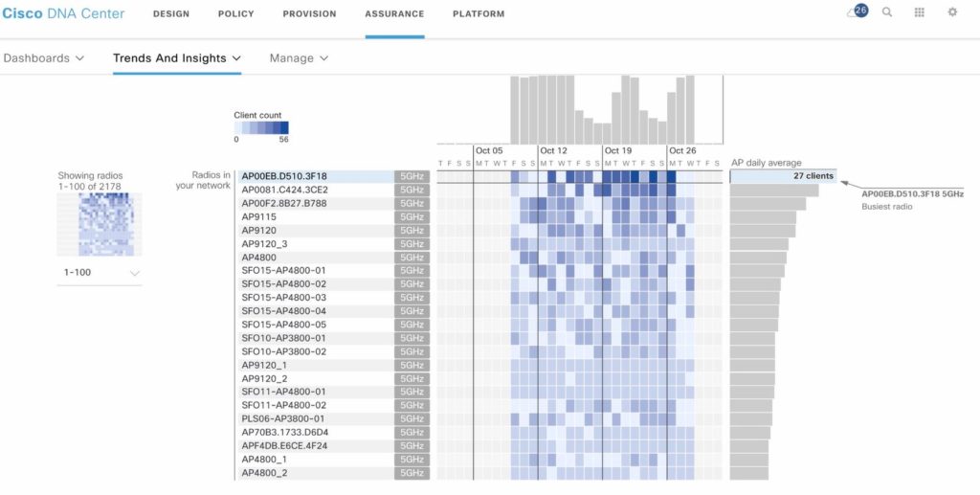Open the Provision tab
Viewport: 980px width, 495px height.
click(x=309, y=14)
